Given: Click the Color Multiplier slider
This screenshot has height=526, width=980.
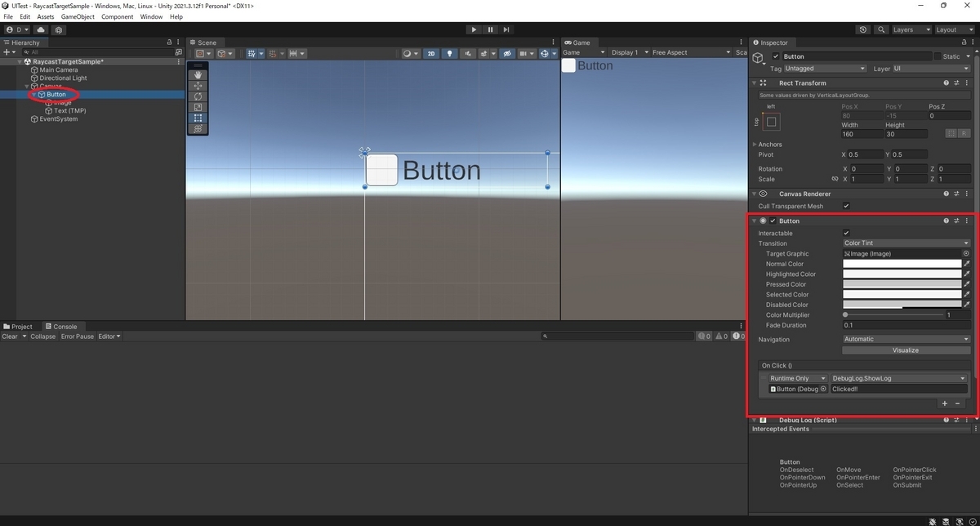Looking at the screenshot, I should coord(893,314).
